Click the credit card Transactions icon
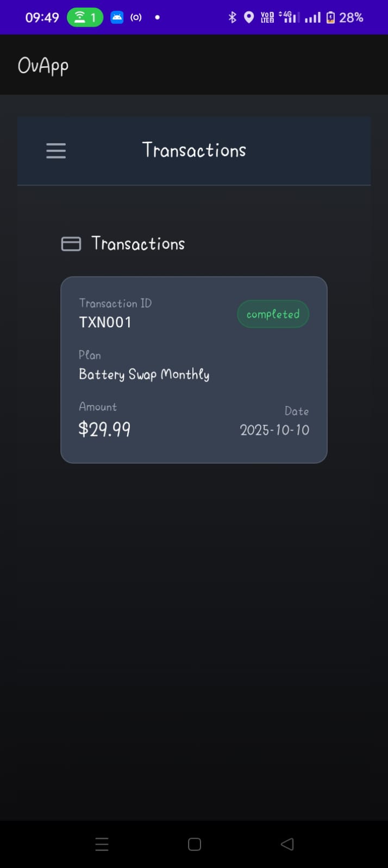The width and height of the screenshot is (388, 868). 71,244
